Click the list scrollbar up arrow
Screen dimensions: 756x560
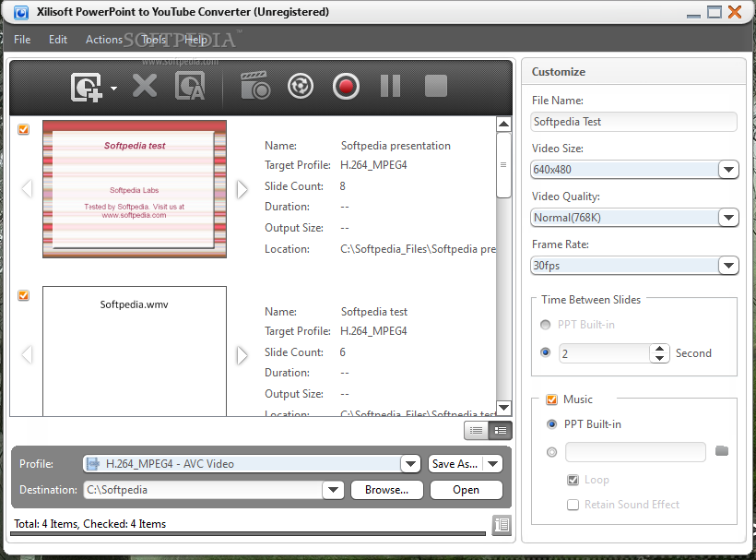[503, 124]
